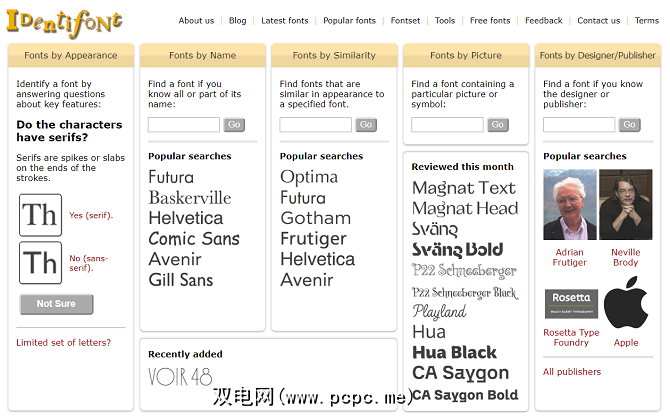670x420 pixels.
Task: Select the sans-serif 'Th' sample image
Action: tap(41, 263)
